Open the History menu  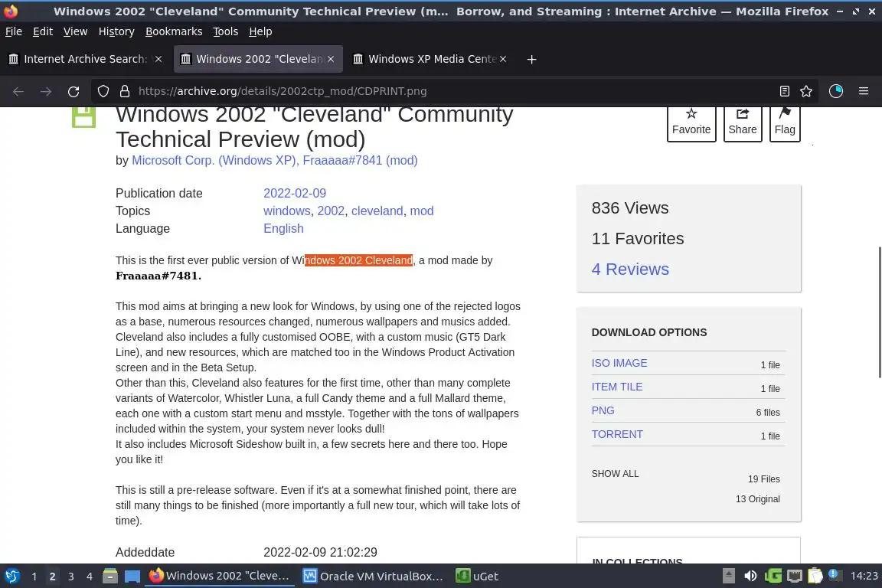(x=116, y=31)
